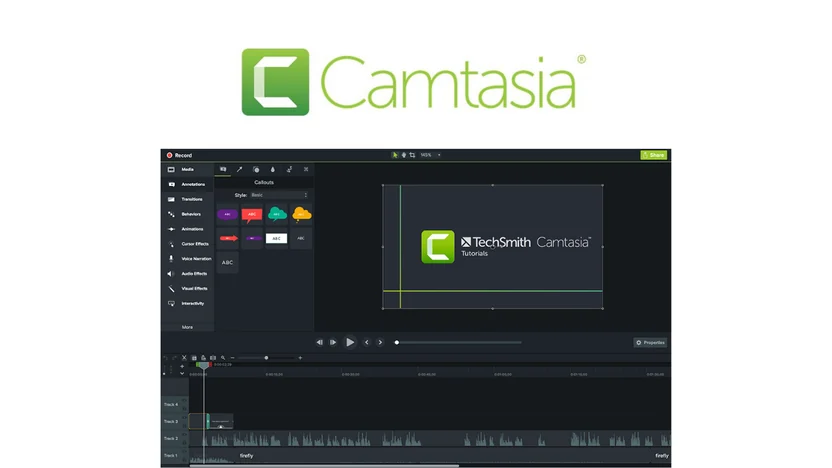Open the Transitions tab
Image resolution: width=832 pixels, height=468 pixels.
[187, 199]
